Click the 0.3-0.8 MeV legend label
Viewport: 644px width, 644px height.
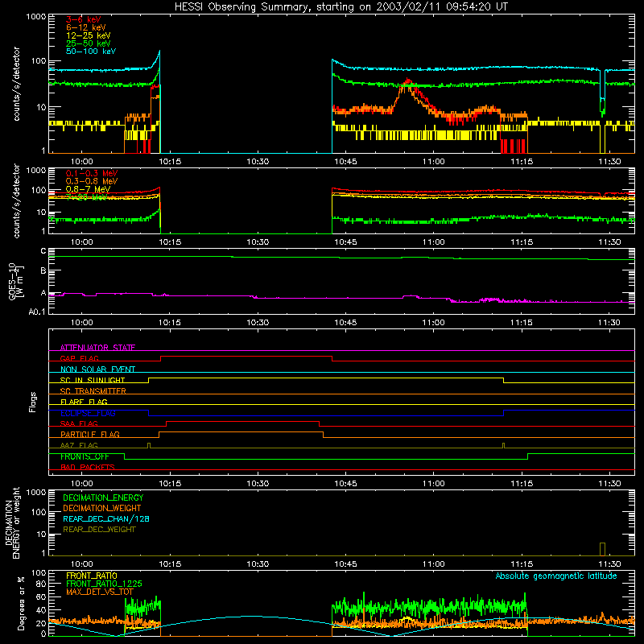pyautogui.click(x=92, y=181)
